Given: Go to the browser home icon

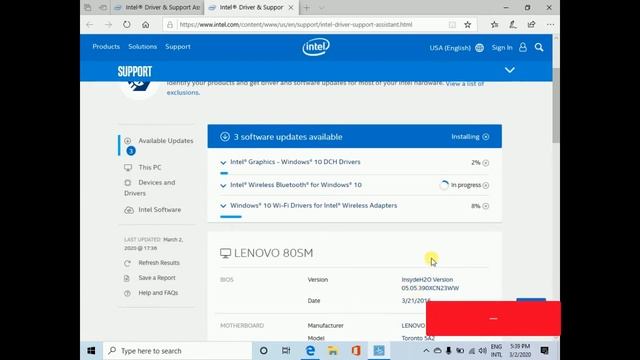Looking at the screenshot, I should click(146, 25).
